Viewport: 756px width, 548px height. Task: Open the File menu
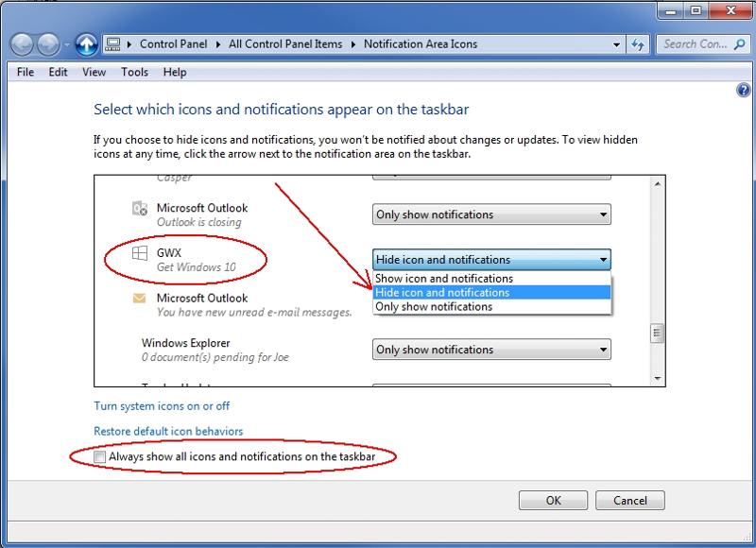26,72
